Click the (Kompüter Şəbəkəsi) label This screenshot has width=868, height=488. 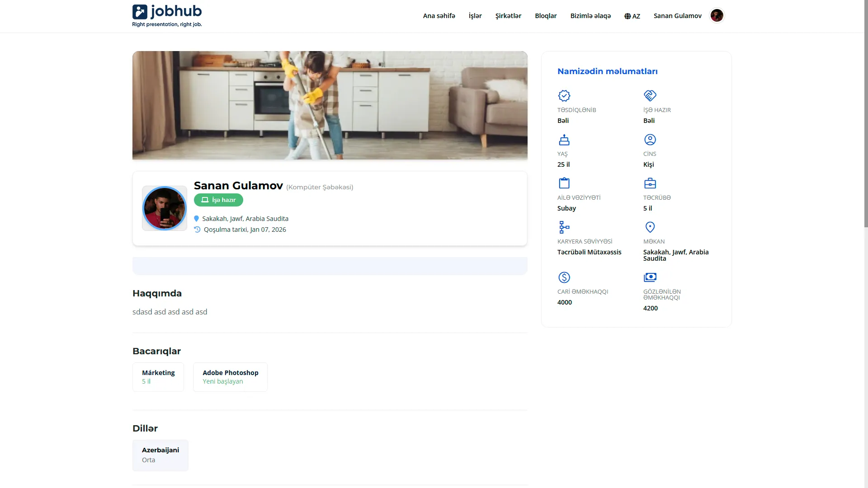320,187
